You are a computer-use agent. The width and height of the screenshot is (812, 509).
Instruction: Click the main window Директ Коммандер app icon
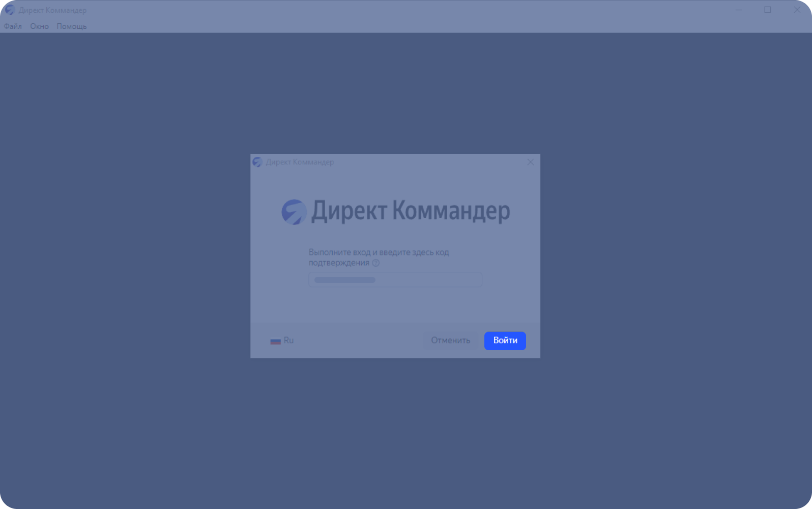tap(10, 10)
